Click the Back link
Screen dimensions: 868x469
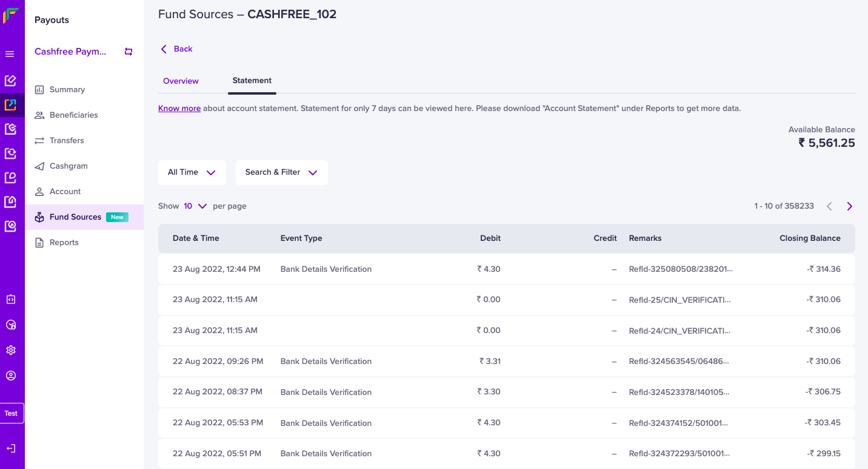[x=183, y=49]
